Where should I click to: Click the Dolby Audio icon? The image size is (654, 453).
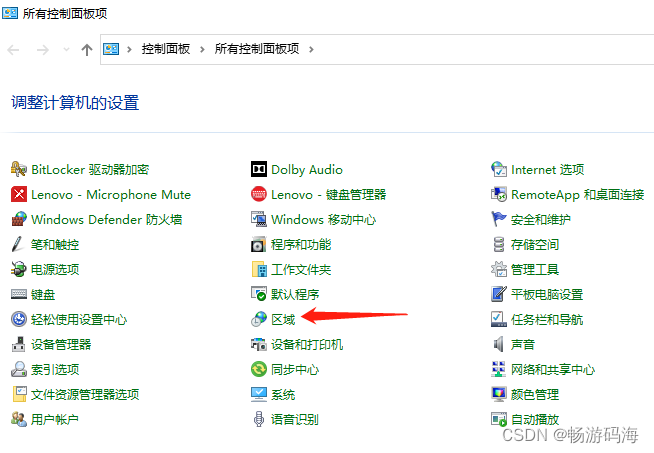click(259, 169)
